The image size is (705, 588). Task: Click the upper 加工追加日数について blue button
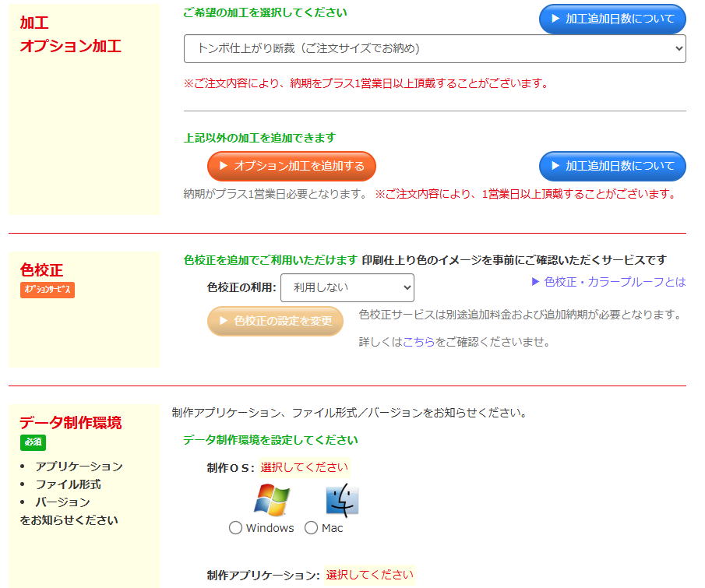pyautogui.click(x=612, y=19)
